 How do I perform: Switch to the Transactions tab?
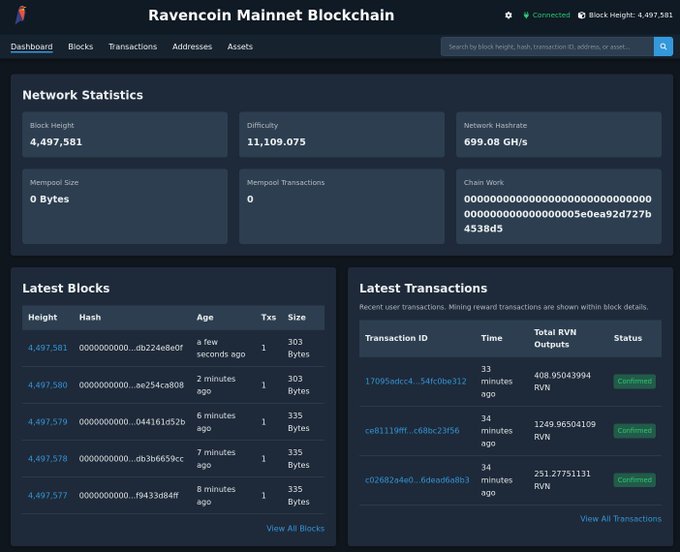133,46
